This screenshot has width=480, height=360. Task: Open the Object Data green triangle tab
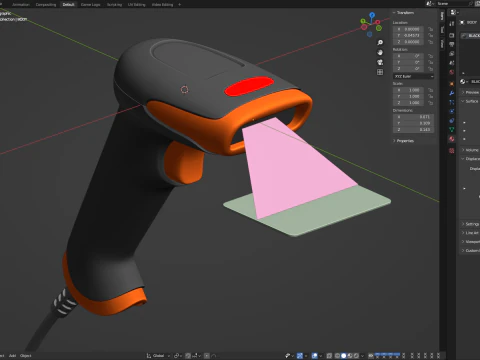tap(452, 129)
